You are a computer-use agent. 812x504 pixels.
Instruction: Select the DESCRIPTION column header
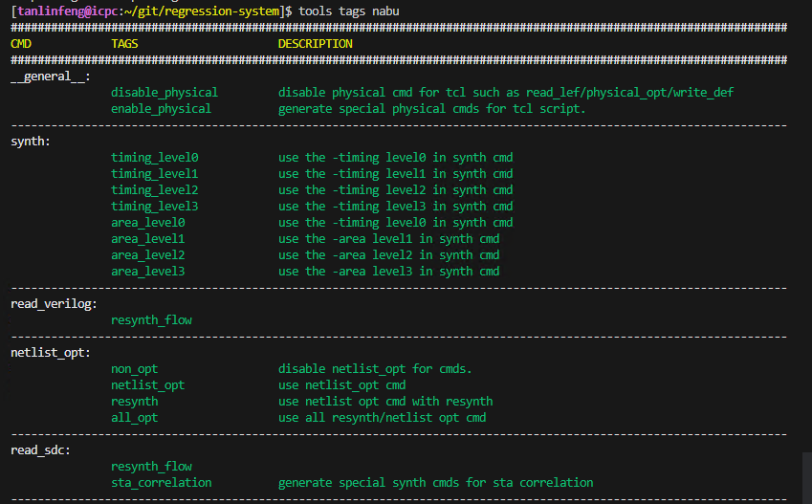click(315, 44)
